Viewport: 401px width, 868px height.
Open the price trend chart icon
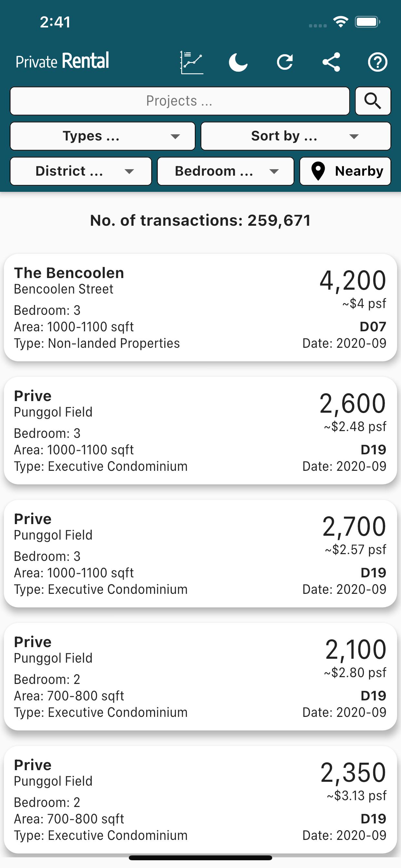click(x=192, y=62)
